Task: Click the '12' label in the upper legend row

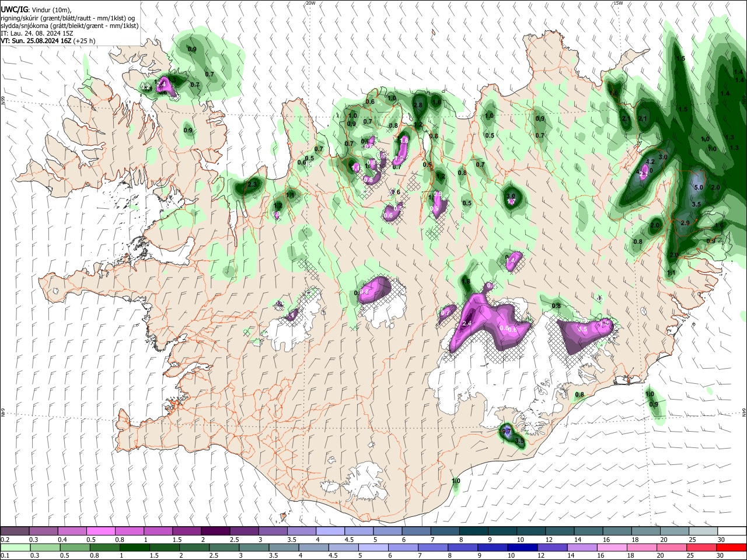Action: 549,540
